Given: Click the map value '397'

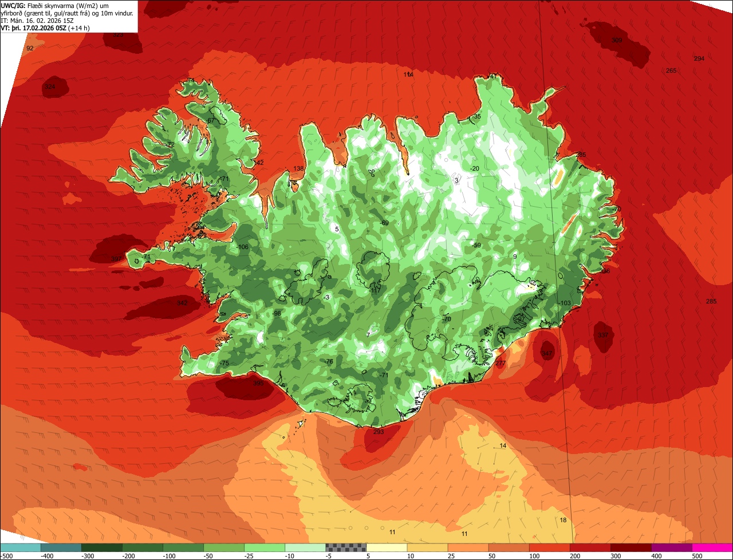Looking at the screenshot, I should (116, 259).
